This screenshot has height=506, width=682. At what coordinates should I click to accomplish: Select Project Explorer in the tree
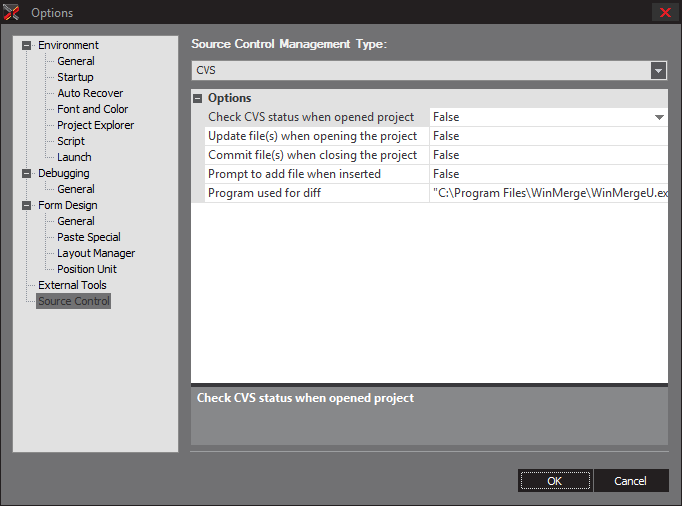(x=95, y=125)
